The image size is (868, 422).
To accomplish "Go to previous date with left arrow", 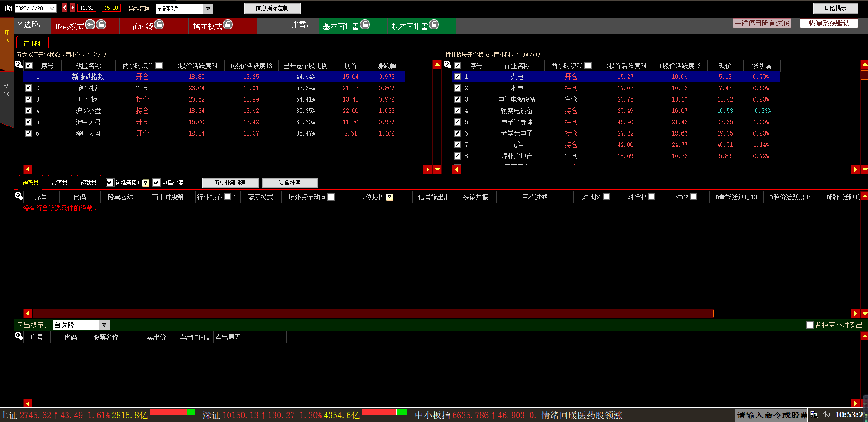I will (64, 8).
